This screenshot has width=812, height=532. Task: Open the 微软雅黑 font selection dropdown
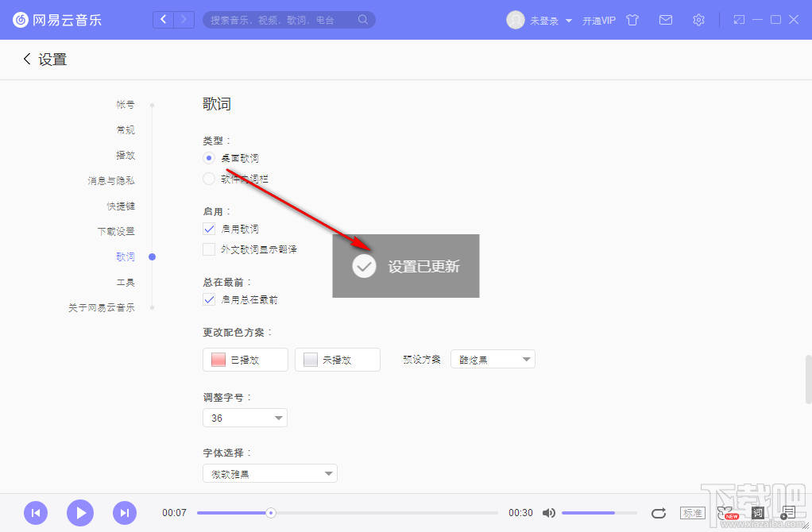[270, 472]
